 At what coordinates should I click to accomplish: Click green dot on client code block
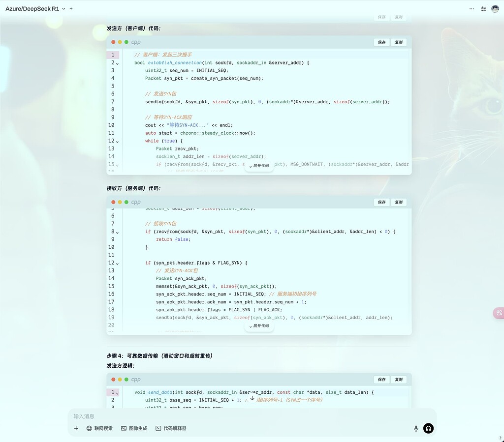[x=126, y=42]
